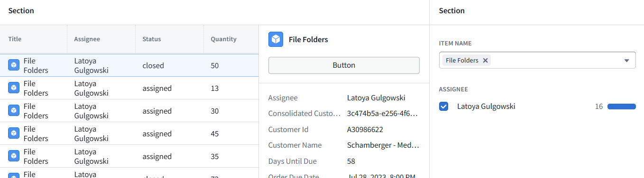Uncheck the Latoya Gulgowski assignee checkbox
Screen dimensions: 644x178
coord(443,107)
